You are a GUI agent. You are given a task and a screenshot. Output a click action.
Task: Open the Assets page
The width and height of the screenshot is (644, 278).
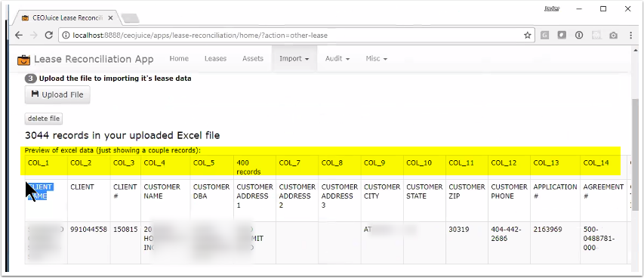[253, 58]
